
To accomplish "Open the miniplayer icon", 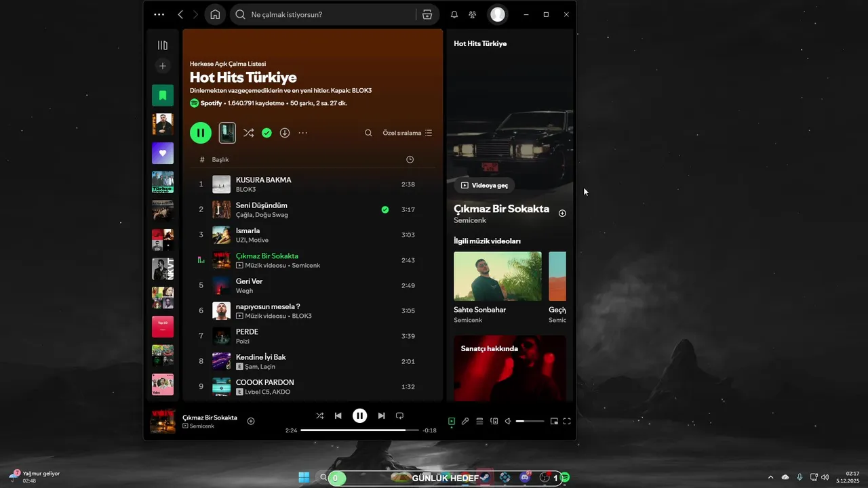I will pos(554,422).
